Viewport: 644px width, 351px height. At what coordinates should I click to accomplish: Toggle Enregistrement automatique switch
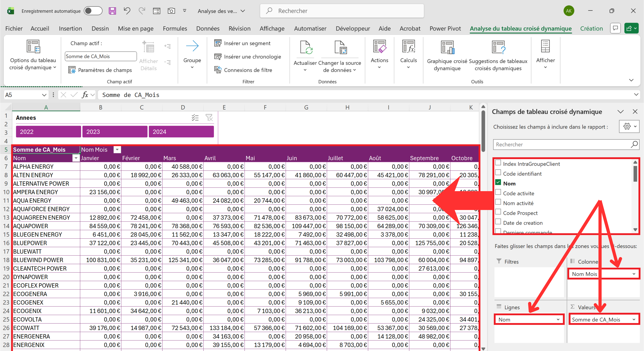93,11
